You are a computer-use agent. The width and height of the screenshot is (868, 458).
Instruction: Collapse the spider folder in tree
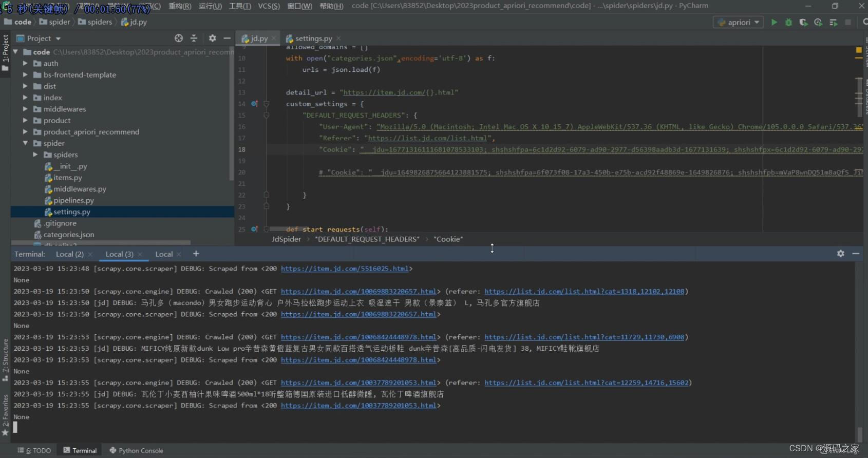click(x=25, y=143)
